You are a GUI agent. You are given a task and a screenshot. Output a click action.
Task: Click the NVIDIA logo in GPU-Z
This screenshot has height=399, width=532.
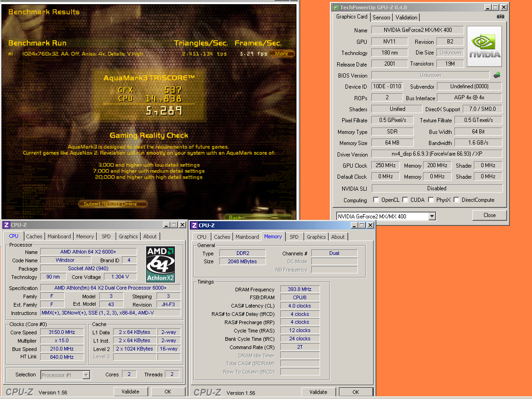point(484,47)
